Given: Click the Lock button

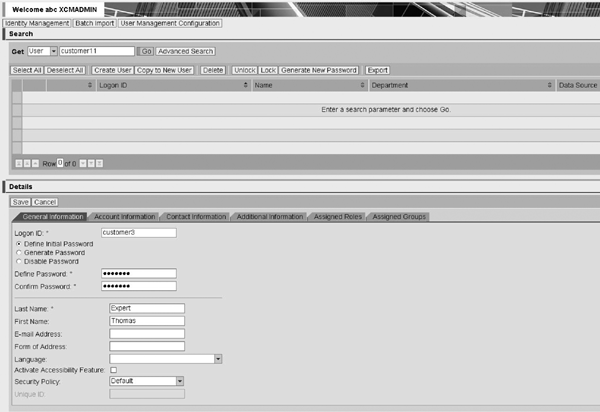Looking at the screenshot, I should (268, 70).
